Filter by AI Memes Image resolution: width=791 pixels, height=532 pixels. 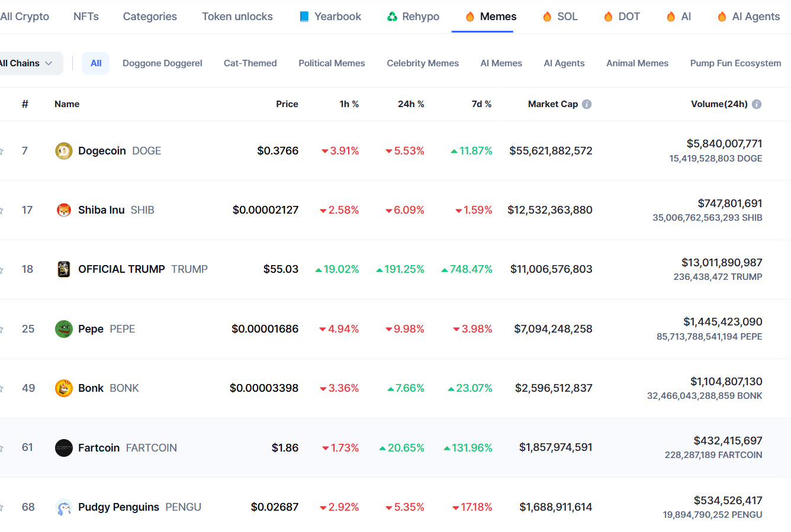click(501, 63)
